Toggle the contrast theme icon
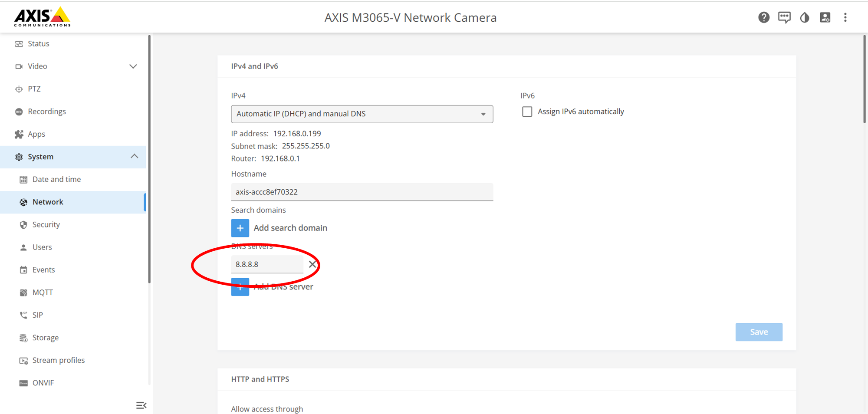This screenshot has width=868, height=414. [805, 17]
